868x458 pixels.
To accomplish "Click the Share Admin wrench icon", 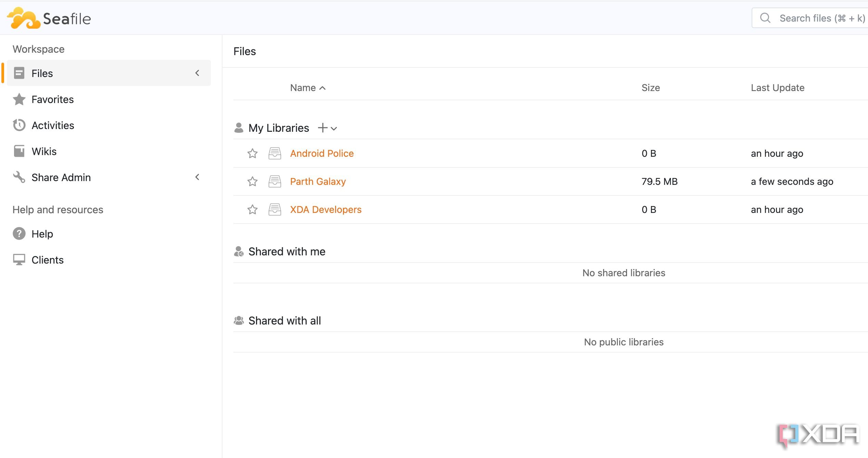I will 19,177.
